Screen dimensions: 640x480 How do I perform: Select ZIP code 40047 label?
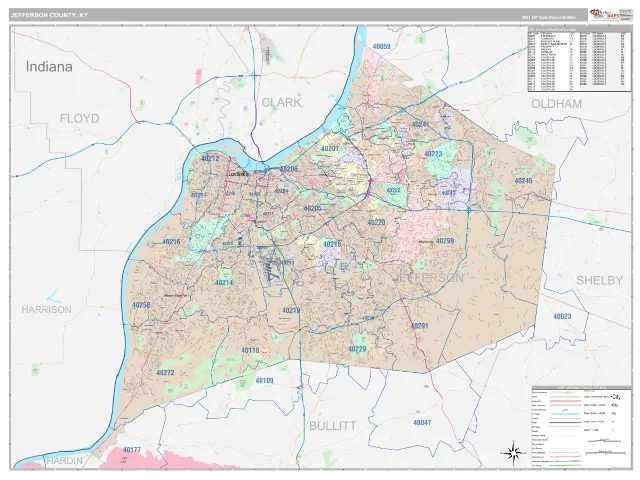422,422
